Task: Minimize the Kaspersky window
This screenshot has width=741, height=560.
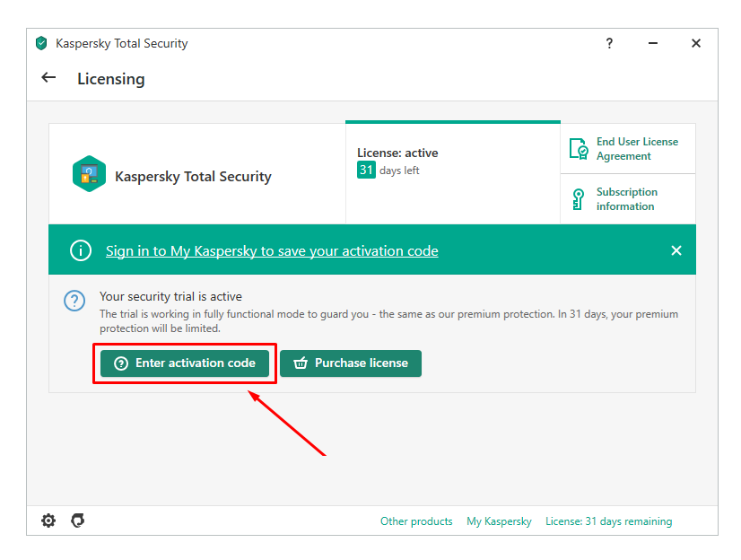Action: pos(652,43)
